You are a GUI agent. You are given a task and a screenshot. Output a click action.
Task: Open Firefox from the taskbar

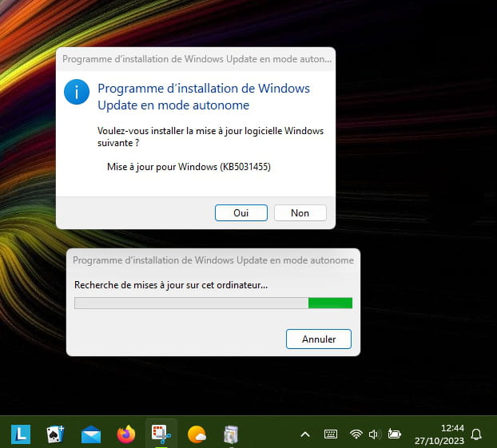tap(126, 434)
